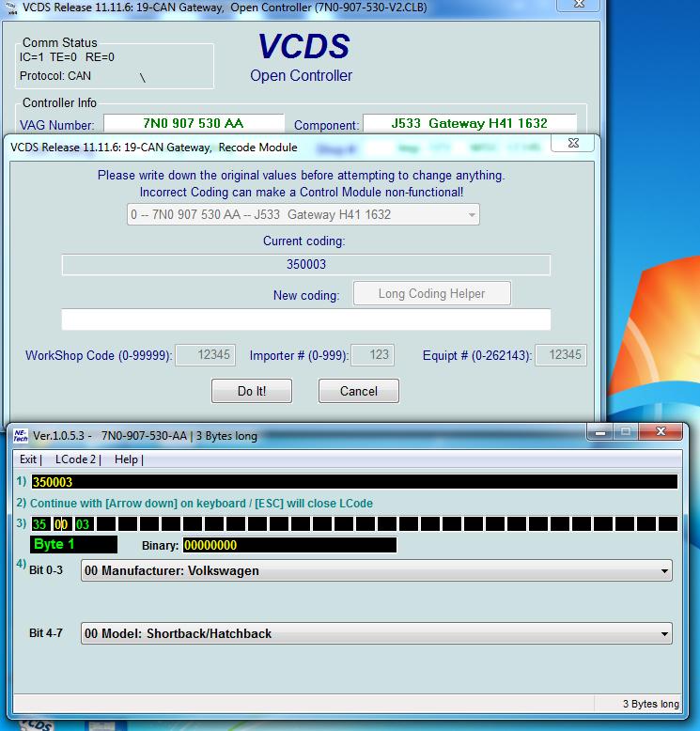The image size is (700, 731).
Task: Click the Binary value field 00000000
Action: click(289, 545)
